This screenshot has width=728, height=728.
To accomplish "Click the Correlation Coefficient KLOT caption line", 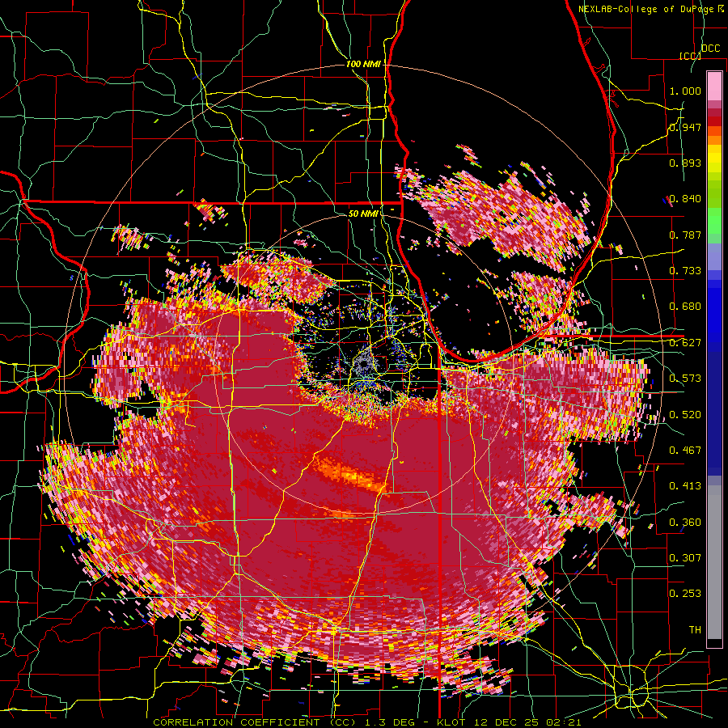I will click(x=366, y=722).
